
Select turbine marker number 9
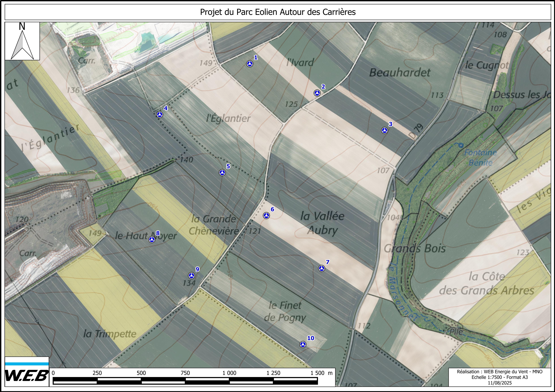[x=191, y=275]
